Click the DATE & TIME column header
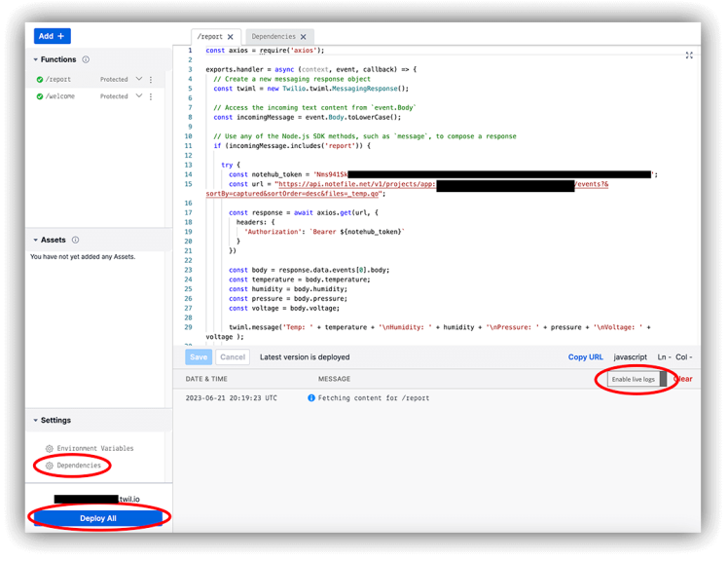The image size is (728, 561). click(206, 379)
